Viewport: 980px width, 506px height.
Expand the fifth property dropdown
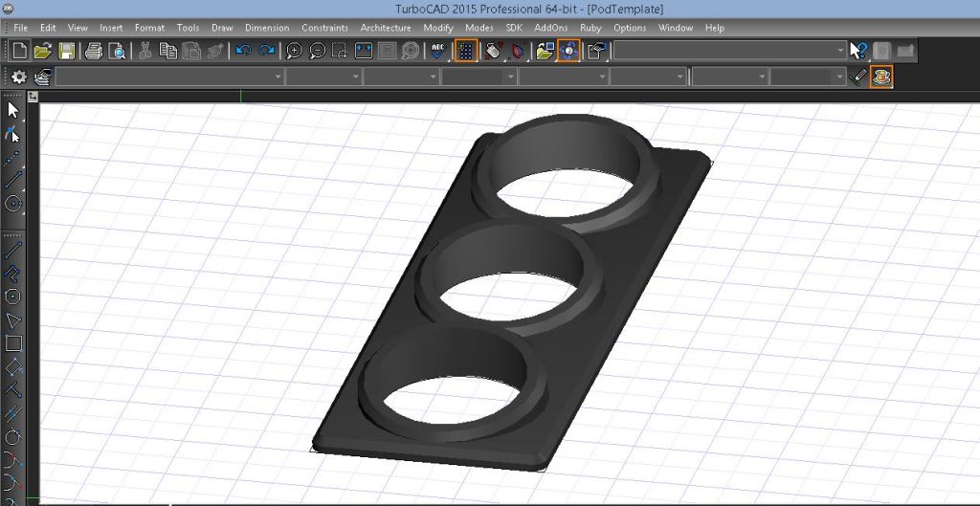coord(564,77)
